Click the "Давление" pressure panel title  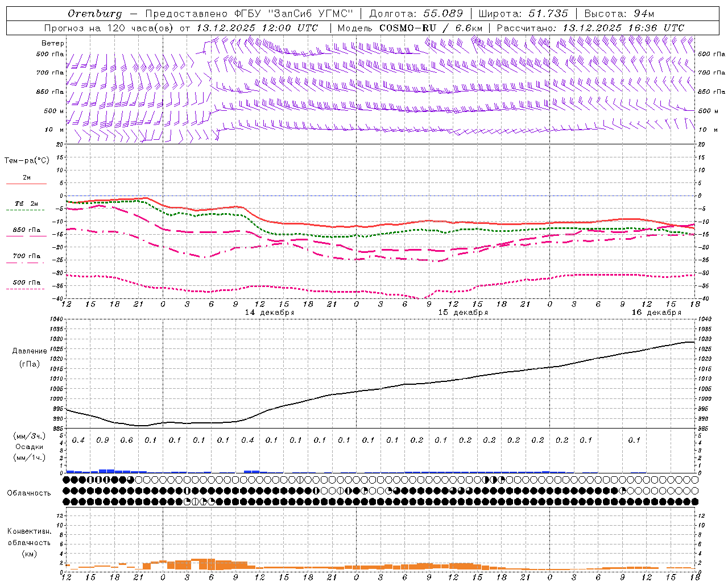(30, 351)
